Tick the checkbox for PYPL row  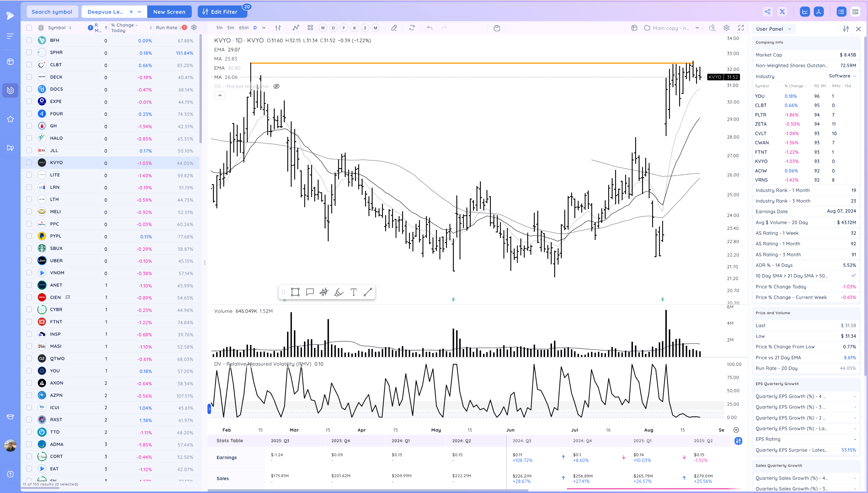[x=29, y=236]
